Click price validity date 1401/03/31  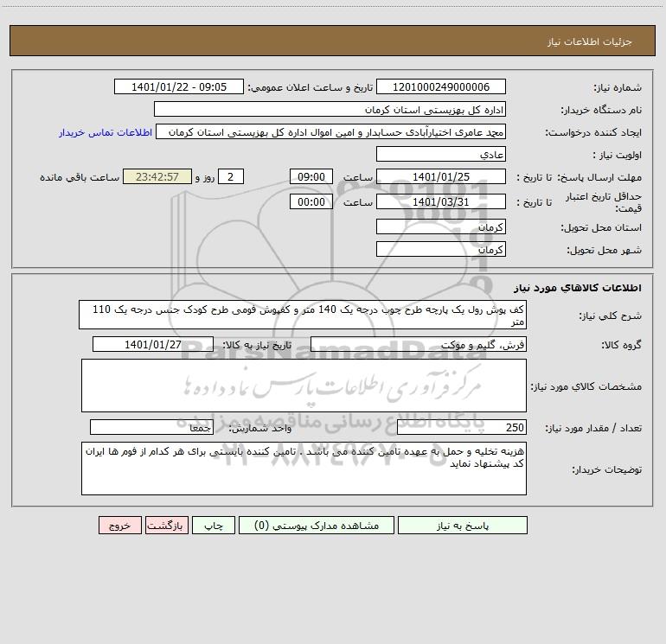click(x=441, y=201)
